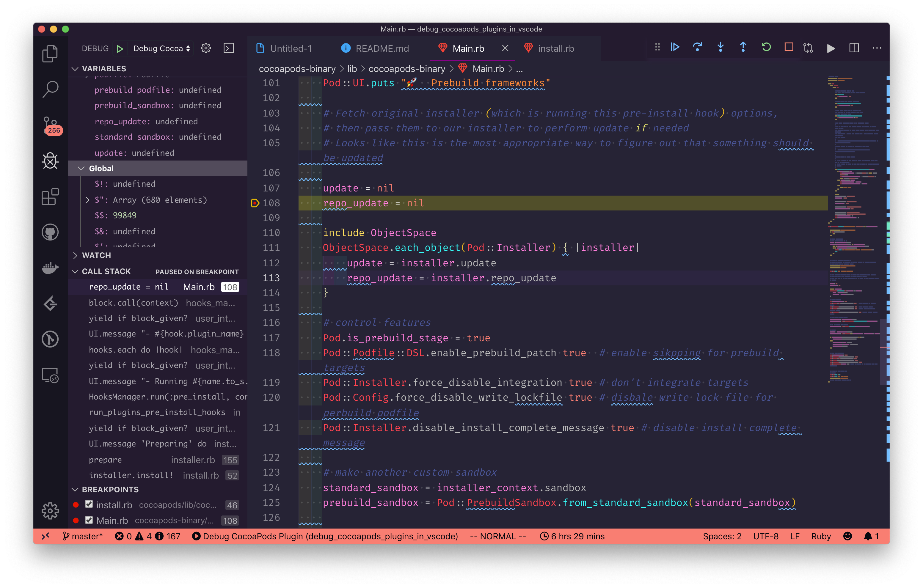The width and height of the screenshot is (923, 588).
Task: Click the master branch in status bar
Action: (x=83, y=536)
